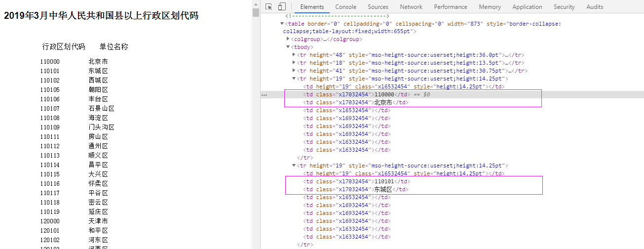The height and width of the screenshot is (249, 644).
Task: Click 东城区 in the page table
Action: click(x=98, y=71)
